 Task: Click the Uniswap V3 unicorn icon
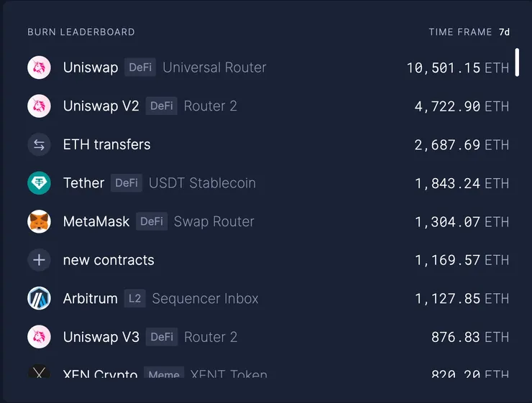pyautogui.click(x=39, y=337)
